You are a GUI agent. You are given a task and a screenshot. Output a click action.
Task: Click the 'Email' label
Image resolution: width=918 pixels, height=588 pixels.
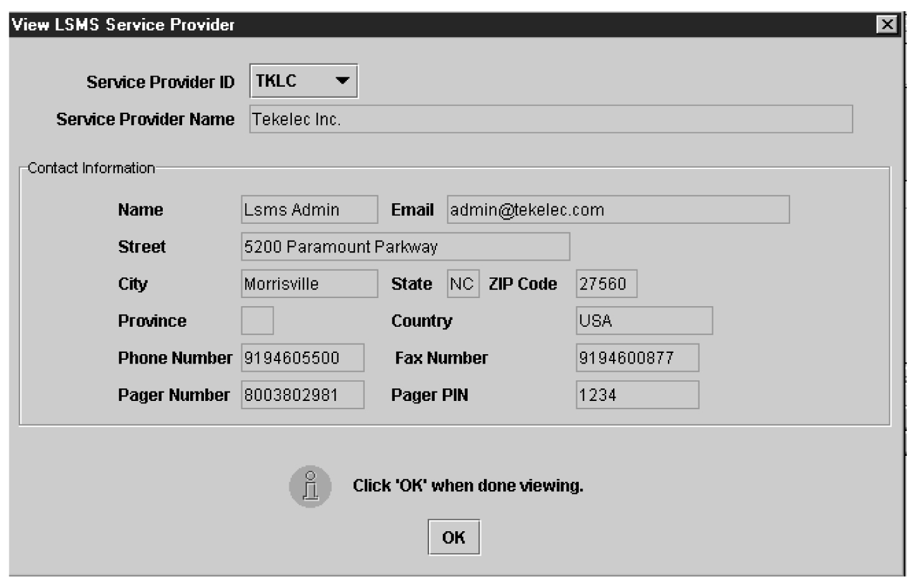pos(412,210)
